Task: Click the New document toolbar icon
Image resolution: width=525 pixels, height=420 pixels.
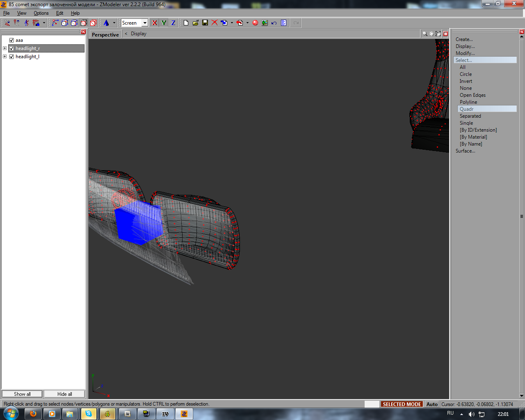Action: point(186,23)
